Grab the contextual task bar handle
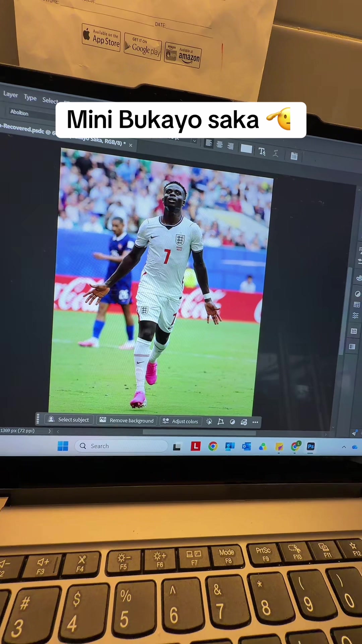The width and height of the screenshot is (362, 644). point(38,419)
